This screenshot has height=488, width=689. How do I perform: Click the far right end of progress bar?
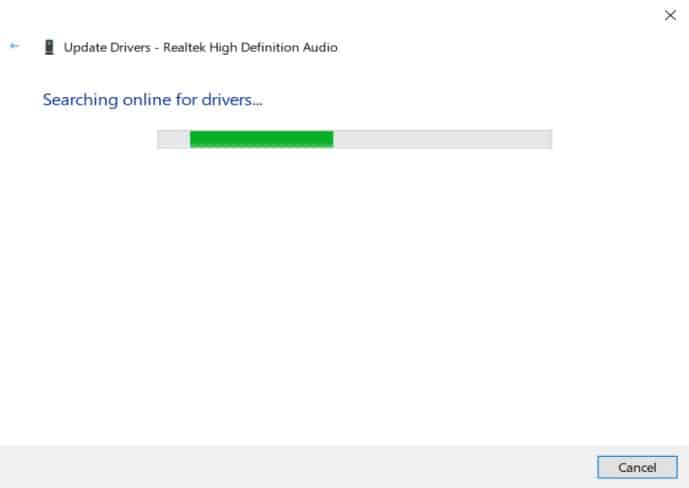(x=546, y=139)
